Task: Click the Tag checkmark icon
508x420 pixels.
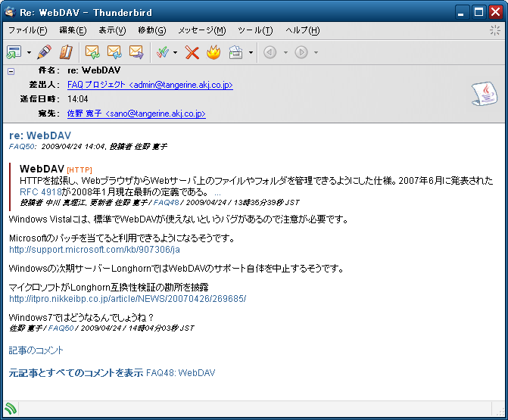Action: tap(163, 51)
